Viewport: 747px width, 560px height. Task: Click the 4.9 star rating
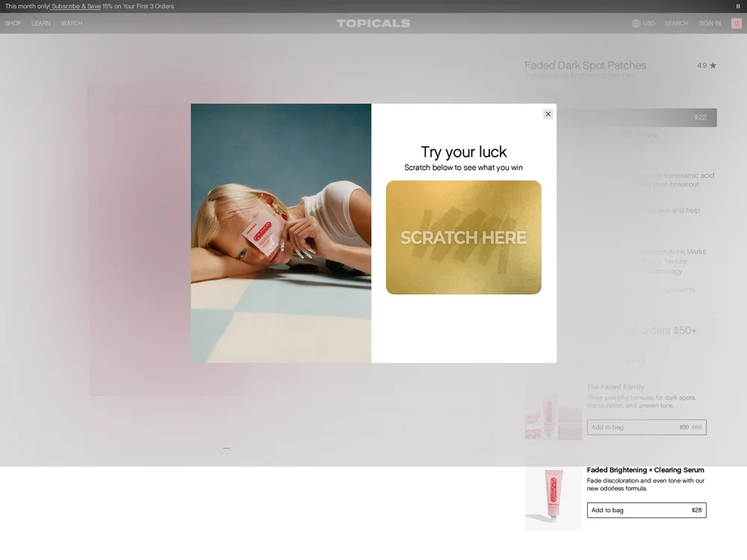pyautogui.click(x=707, y=65)
